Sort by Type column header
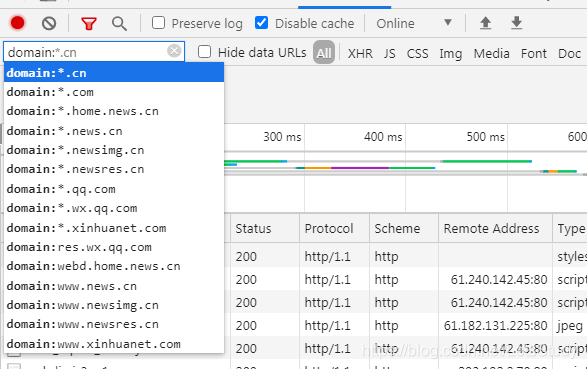 pos(570,228)
